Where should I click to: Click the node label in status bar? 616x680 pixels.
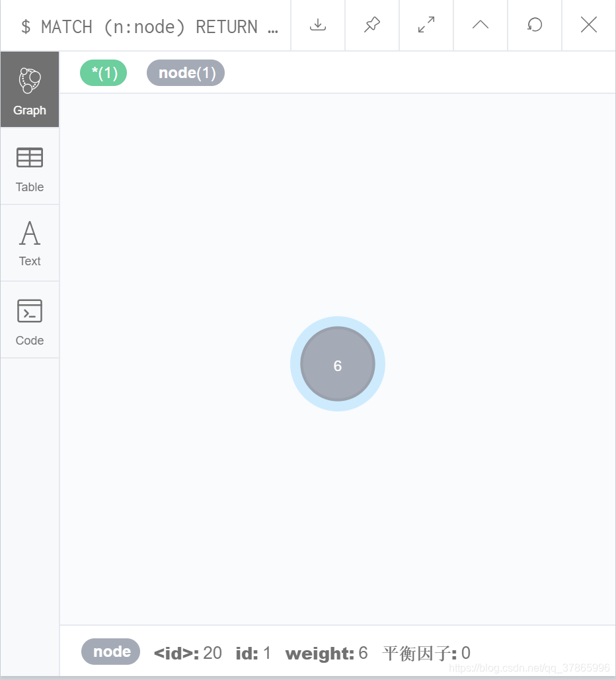pyautogui.click(x=111, y=652)
